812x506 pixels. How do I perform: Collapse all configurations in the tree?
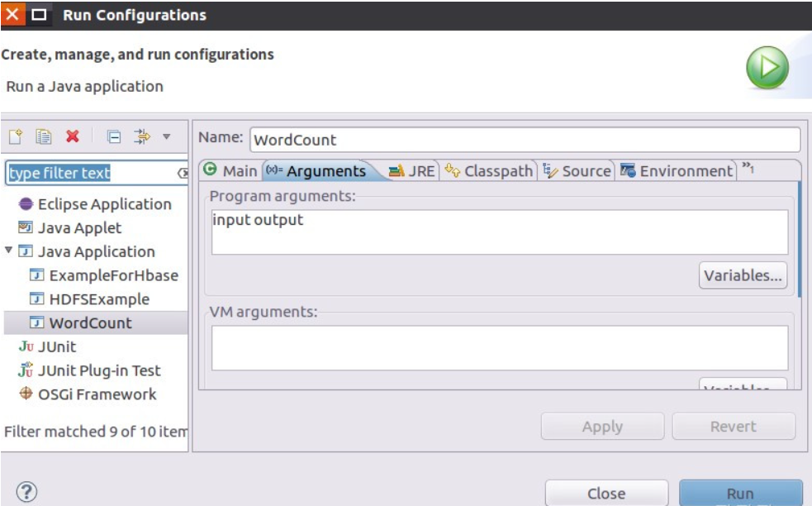pos(115,136)
